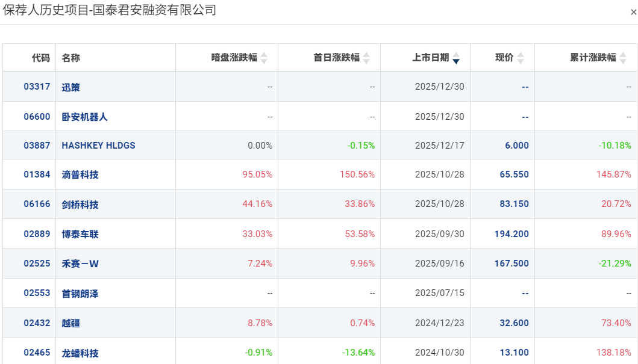Screen dimensions: 638x364
Task: Select the 7.24% dark pool value
Action: [260, 264]
